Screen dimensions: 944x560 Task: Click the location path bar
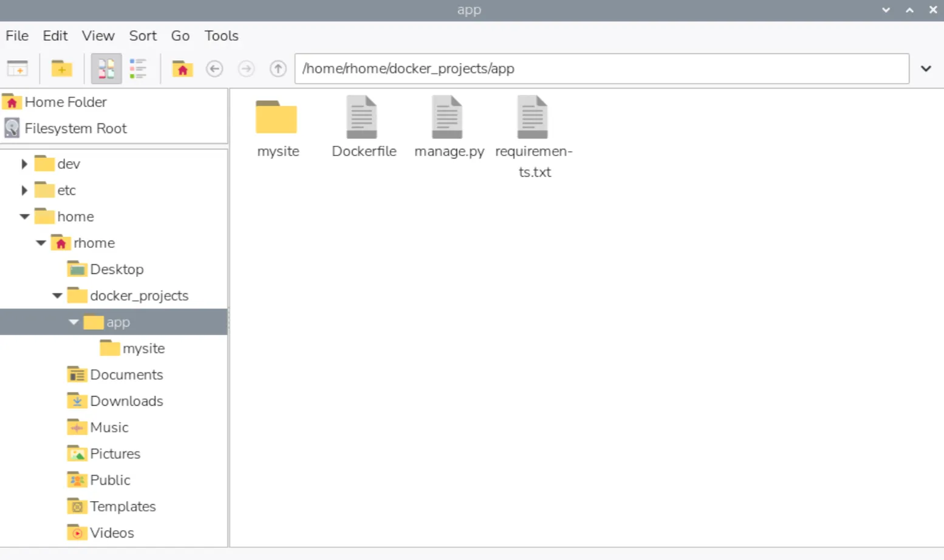(x=601, y=69)
